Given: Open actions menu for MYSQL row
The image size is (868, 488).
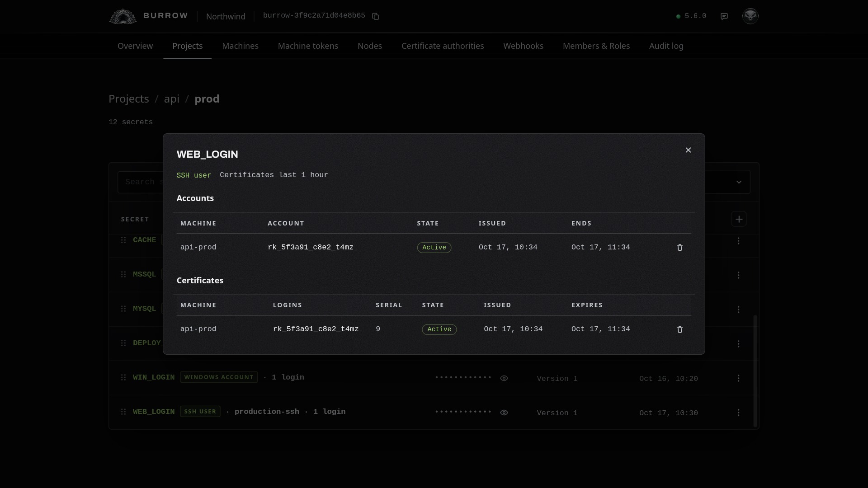Looking at the screenshot, I should (738, 309).
